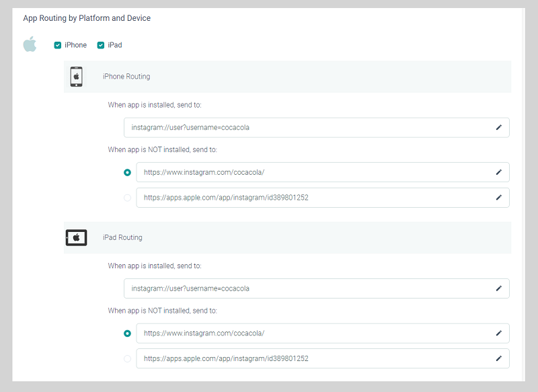Select iPad App Store fallback radio button

[x=127, y=359]
